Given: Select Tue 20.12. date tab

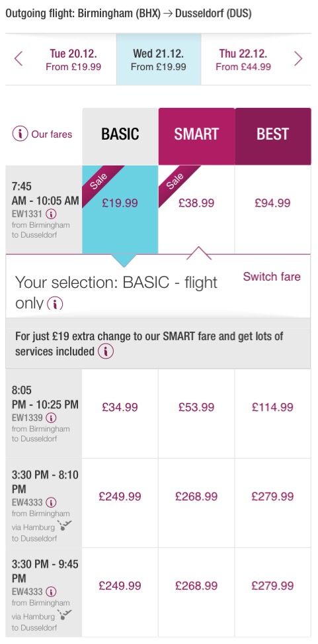Looking at the screenshot, I should pos(73,60).
